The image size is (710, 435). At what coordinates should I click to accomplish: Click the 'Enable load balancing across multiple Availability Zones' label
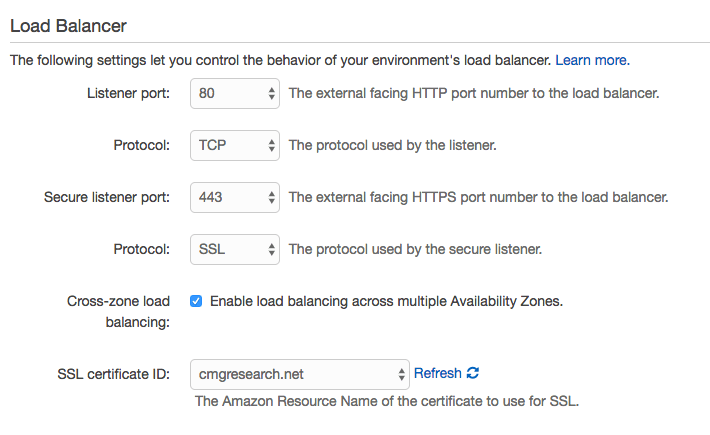tap(386, 301)
